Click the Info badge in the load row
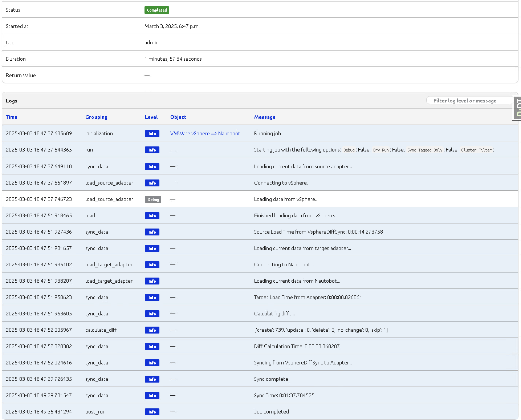 [x=152, y=216]
